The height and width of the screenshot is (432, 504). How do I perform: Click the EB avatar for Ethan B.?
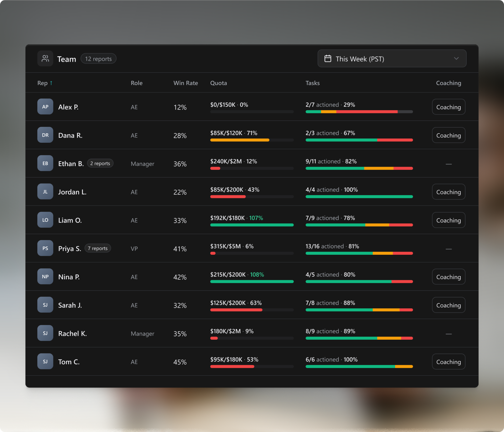coord(45,163)
